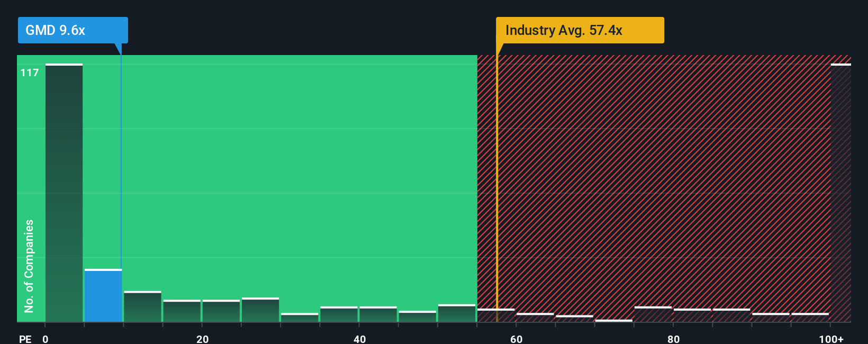The width and height of the screenshot is (868, 344).
Task: Click the x-axis tick label 0
Action: (x=46, y=339)
